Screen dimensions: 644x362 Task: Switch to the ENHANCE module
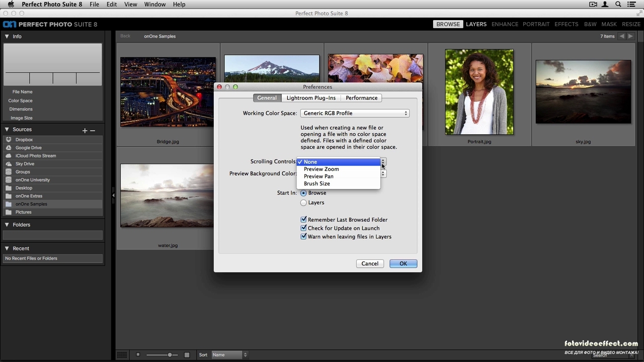tap(505, 24)
